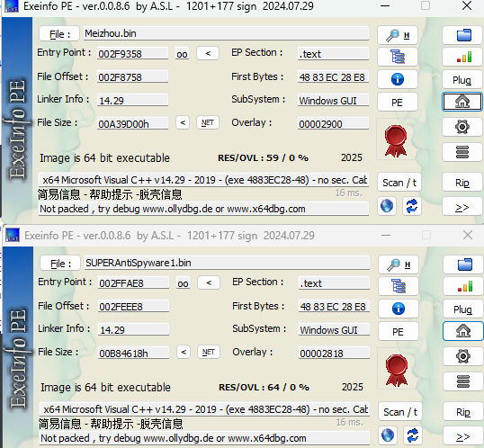Click the Not packed hint line in Meizhou.bin window
Image resolution: width=484 pixels, height=448 pixels.
(x=203, y=209)
